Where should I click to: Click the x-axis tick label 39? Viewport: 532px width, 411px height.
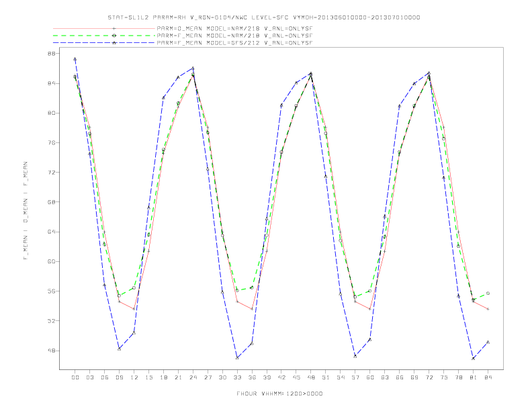click(267, 377)
